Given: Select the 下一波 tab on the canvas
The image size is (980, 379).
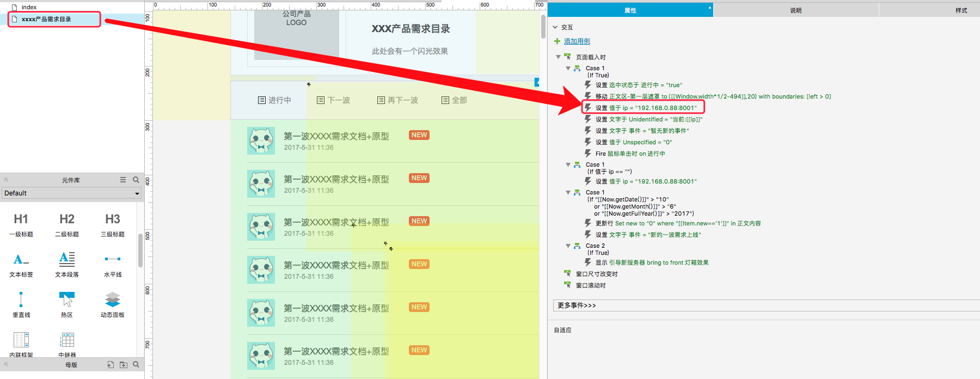Looking at the screenshot, I should coord(333,100).
